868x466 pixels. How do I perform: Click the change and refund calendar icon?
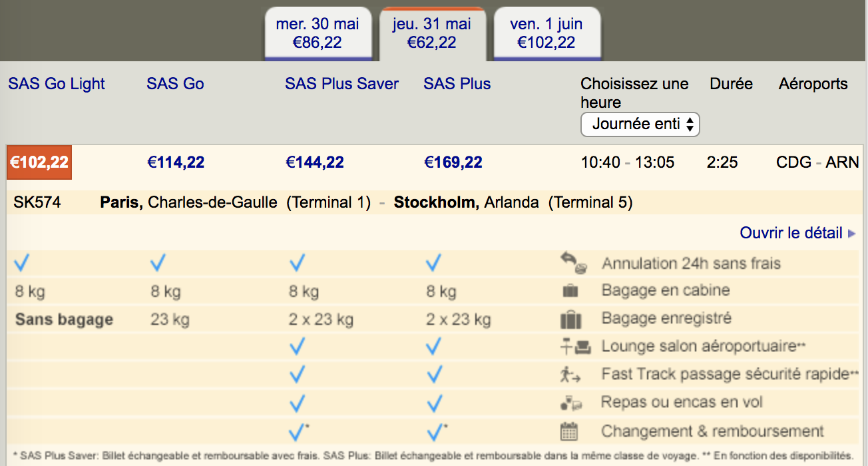pyautogui.click(x=569, y=431)
